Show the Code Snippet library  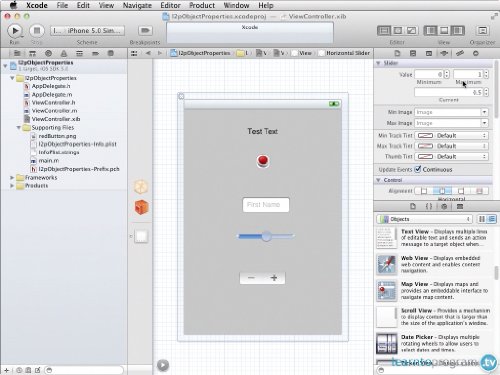(x=429, y=206)
